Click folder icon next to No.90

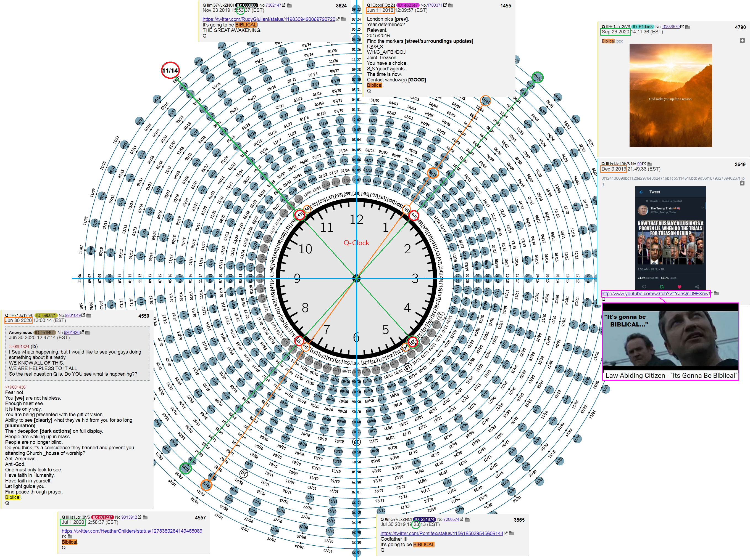click(650, 164)
